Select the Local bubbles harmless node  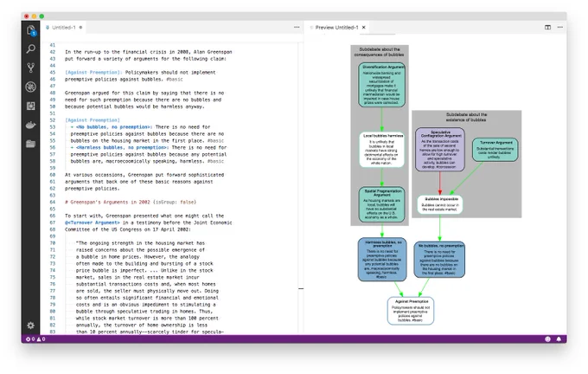[381, 150]
